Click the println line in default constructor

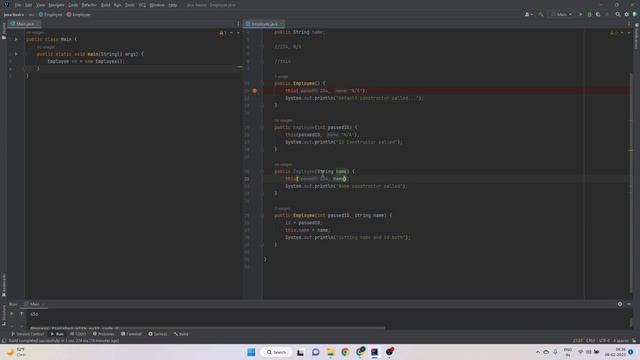click(x=354, y=98)
